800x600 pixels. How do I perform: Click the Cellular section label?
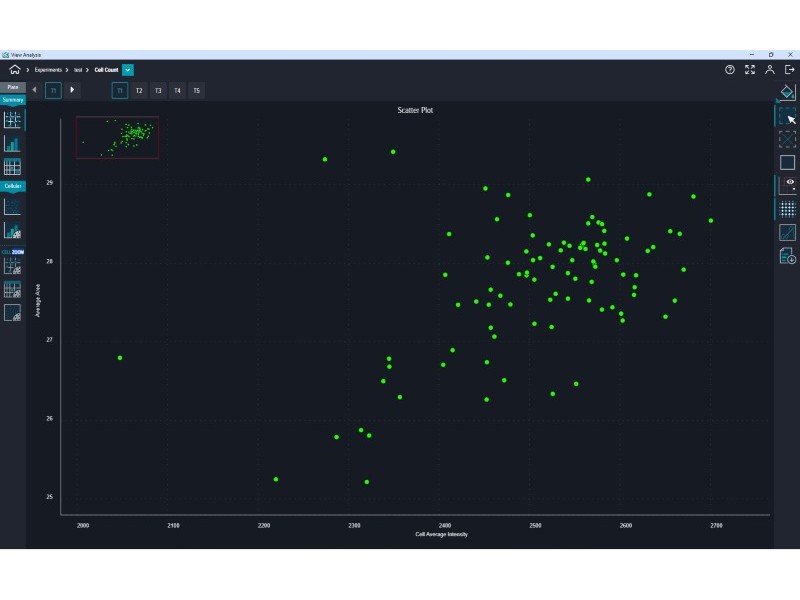coord(13,186)
